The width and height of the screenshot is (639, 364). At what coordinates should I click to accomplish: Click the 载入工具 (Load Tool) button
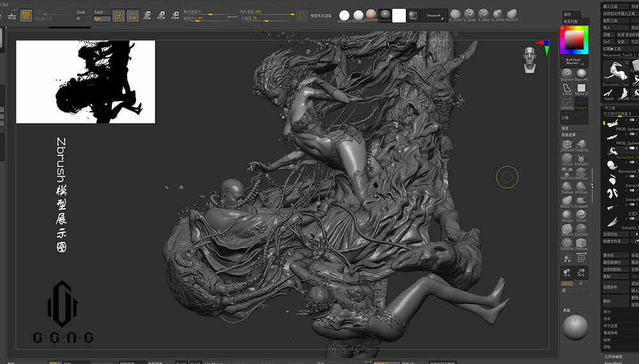tap(615, 6)
